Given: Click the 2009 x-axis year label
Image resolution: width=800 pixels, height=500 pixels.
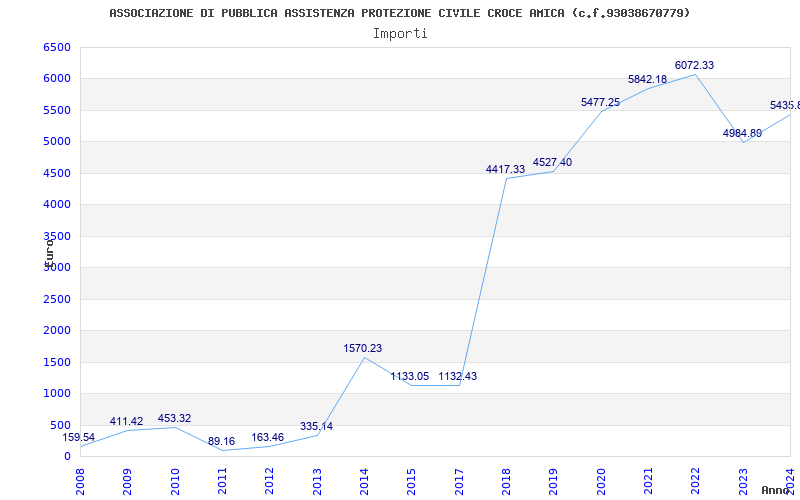Looking at the screenshot, I should 128,481.
